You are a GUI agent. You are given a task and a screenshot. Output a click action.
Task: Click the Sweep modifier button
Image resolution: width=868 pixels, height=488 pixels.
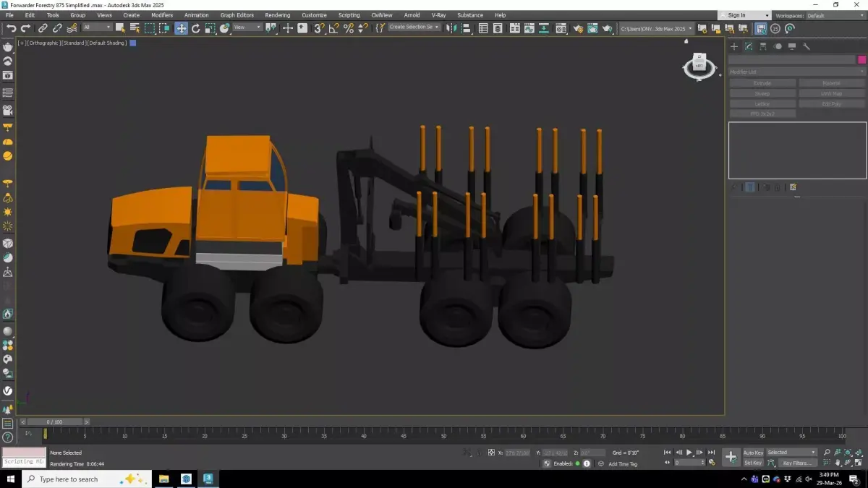click(762, 93)
